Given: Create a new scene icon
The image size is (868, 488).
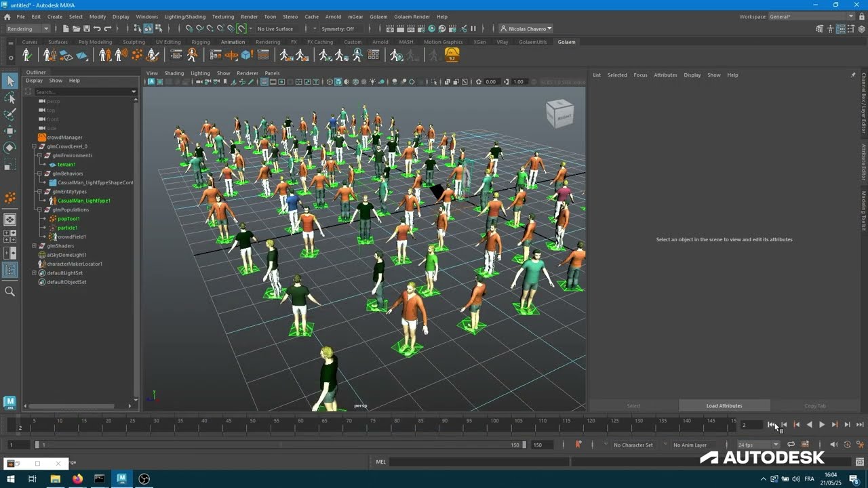Looking at the screenshot, I should click(66, 28).
